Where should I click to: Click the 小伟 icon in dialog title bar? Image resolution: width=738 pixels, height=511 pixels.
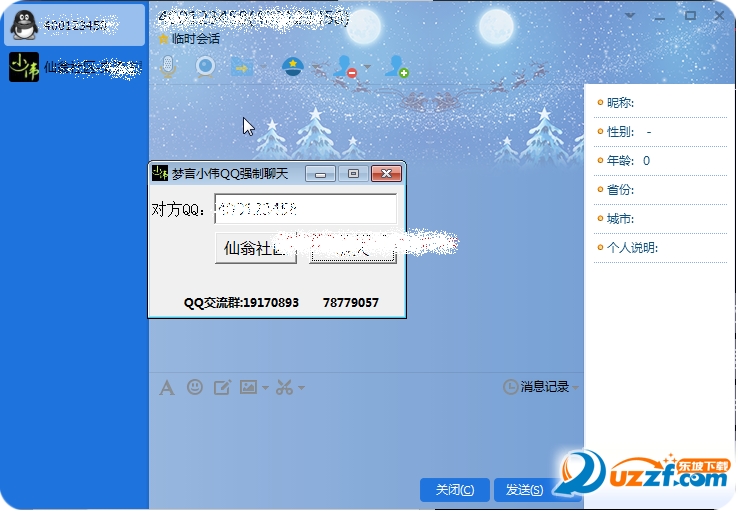point(160,173)
